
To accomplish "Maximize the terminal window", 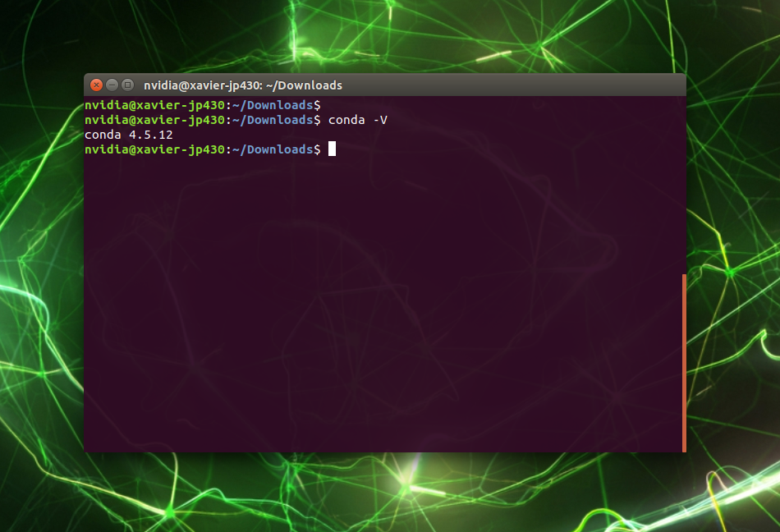I will tap(128, 85).
